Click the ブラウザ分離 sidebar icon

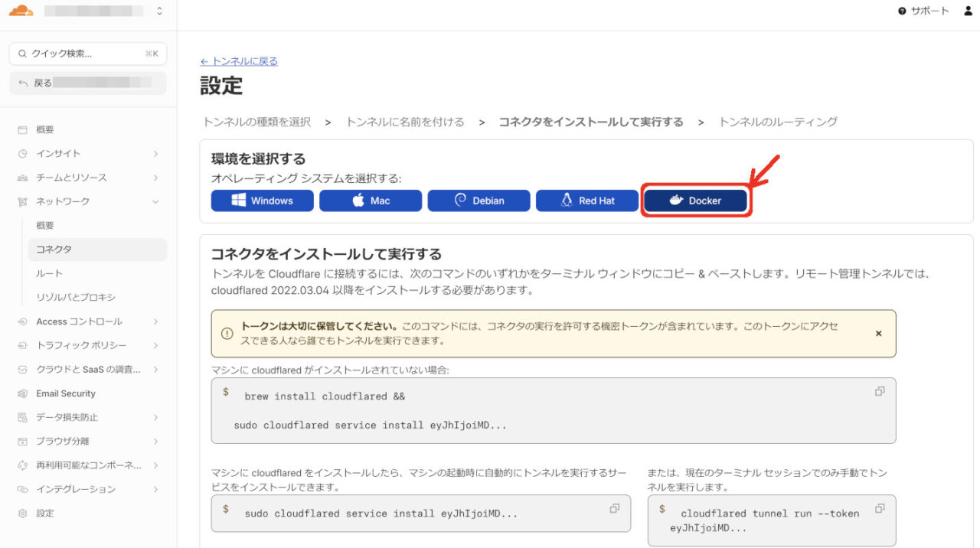click(22, 441)
